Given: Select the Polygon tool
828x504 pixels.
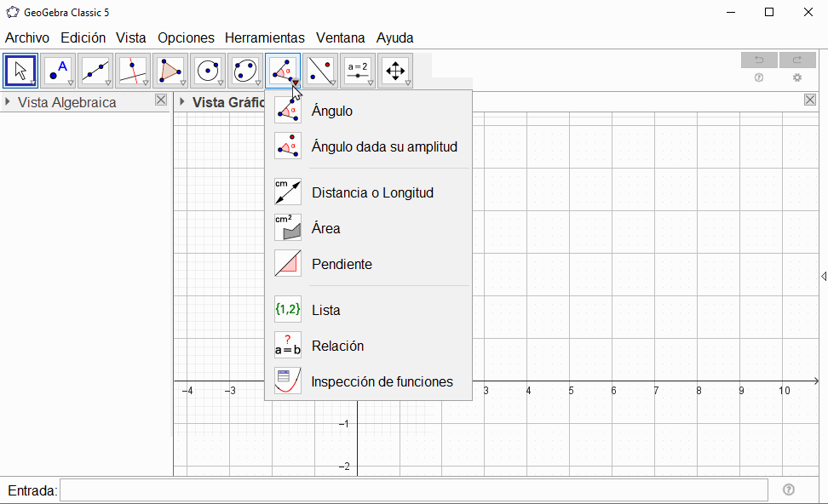Looking at the screenshot, I should click(x=170, y=71).
